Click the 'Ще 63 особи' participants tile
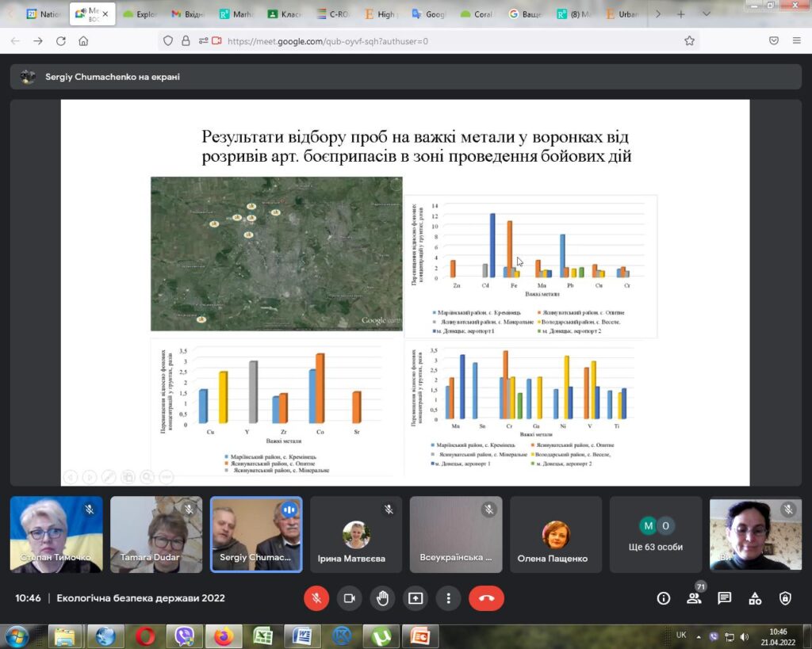The height and width of the screenshot is (649, 812). coord(656,534)
